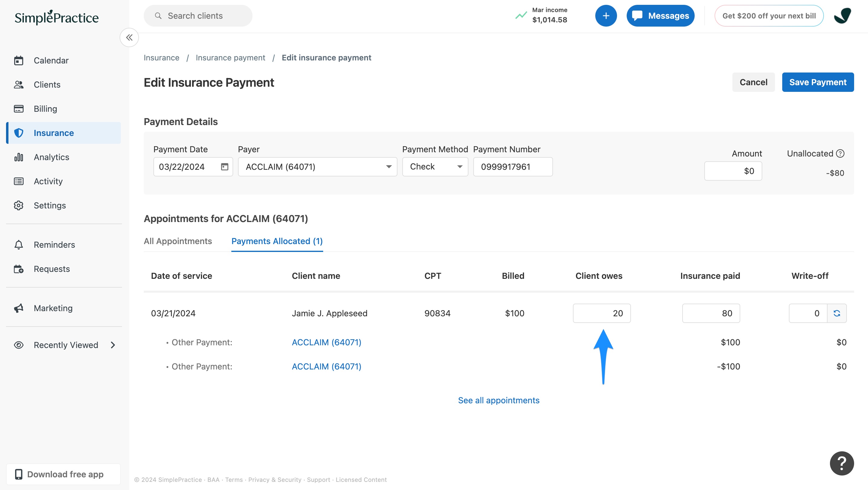Switch to All Appointments tab
Viewport: 868px width, 490px height.
(178, 241)
